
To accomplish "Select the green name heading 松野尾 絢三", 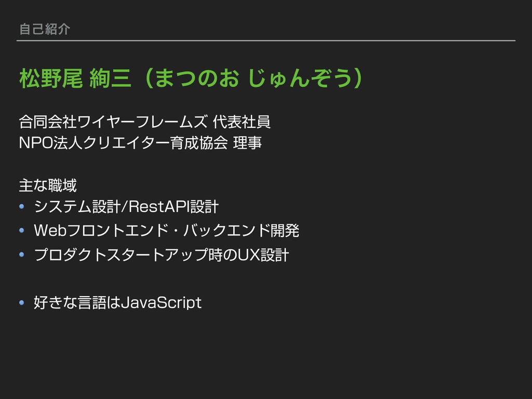I will pos(75,78).
